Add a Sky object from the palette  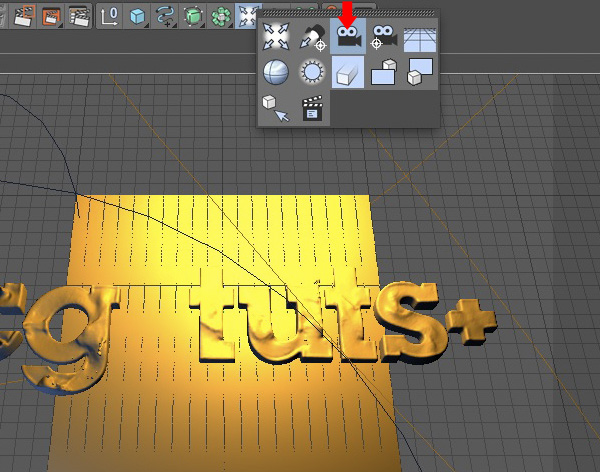276,72
